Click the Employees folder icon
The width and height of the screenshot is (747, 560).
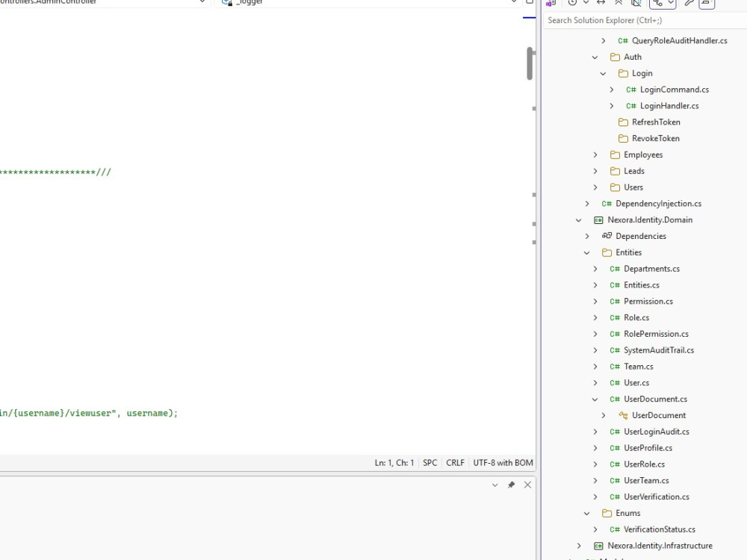[x=615, y=155]
